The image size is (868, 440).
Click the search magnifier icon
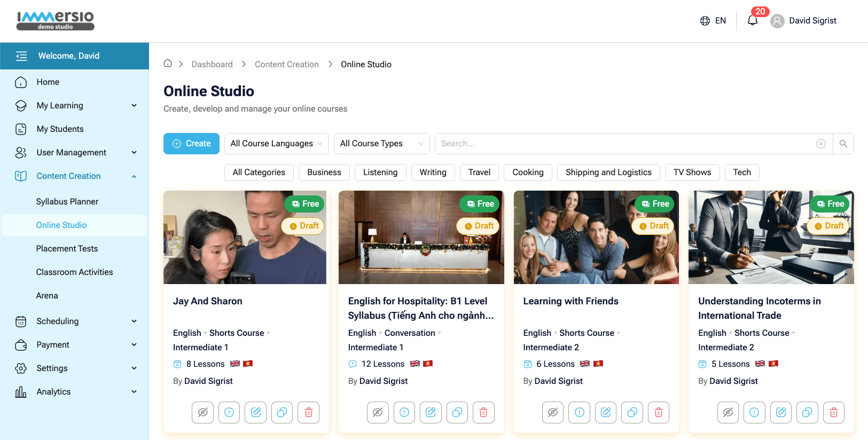843,144
